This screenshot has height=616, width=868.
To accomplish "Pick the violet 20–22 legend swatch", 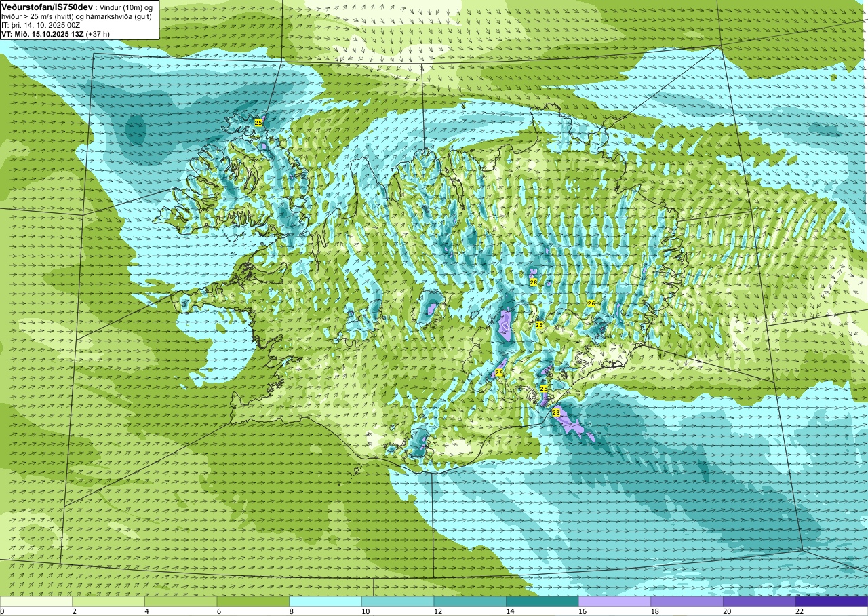I will pyautogui.click(x=759, y=601).
